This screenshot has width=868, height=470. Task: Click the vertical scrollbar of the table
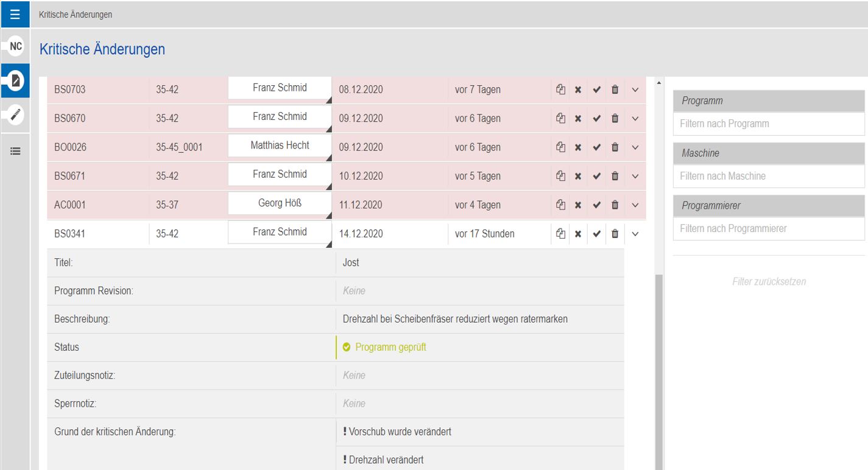point(658,365)
